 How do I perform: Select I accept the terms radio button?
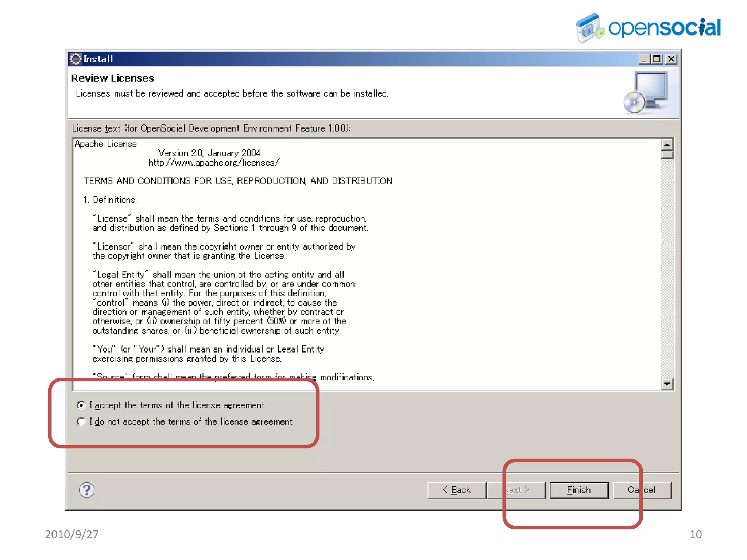coord(81,405)
